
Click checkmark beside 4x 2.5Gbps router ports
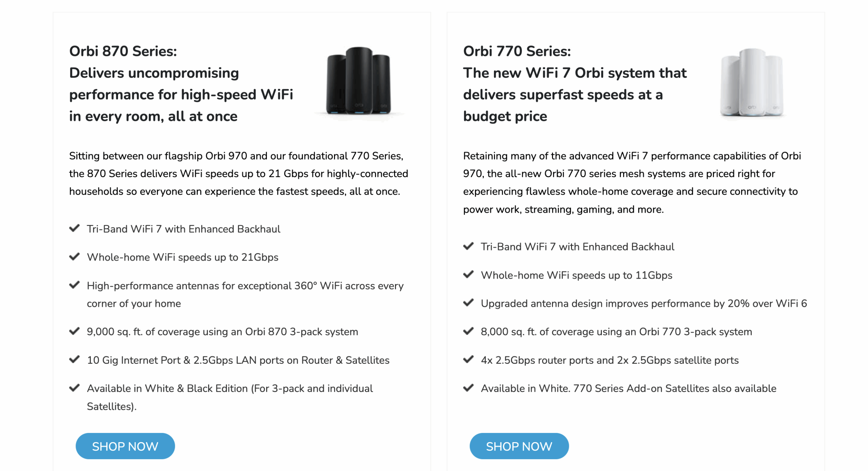coord(468,359)
